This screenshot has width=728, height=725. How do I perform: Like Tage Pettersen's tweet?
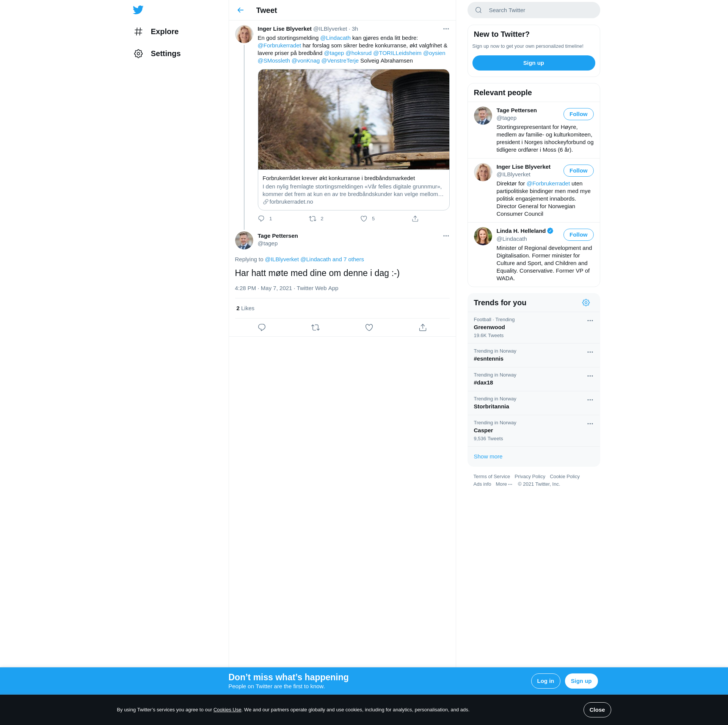(369, 327)
